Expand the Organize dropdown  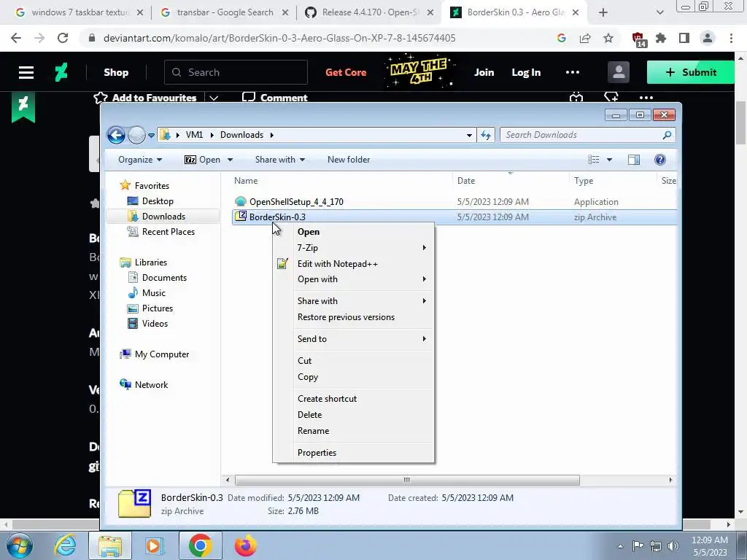pos(140,160)
